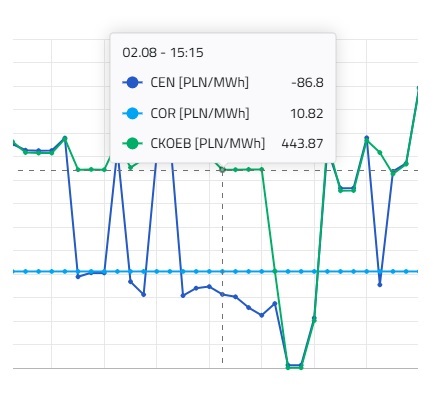Viewport: 434px width, 407px height.
Task: Click the COR value "10.82"
Action: click(x=307, y=114)
